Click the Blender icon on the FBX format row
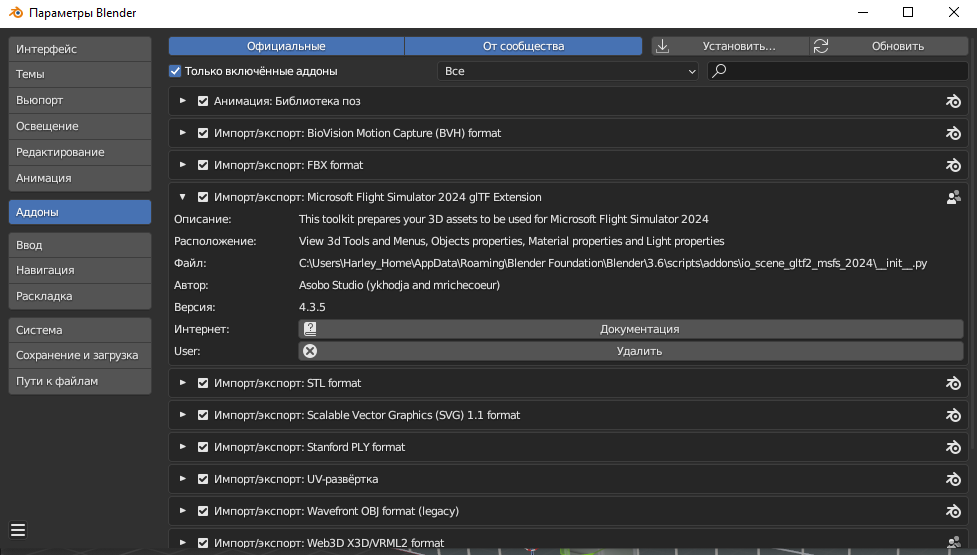The height and width of the screenshot is (555, 977). point(953,165)
